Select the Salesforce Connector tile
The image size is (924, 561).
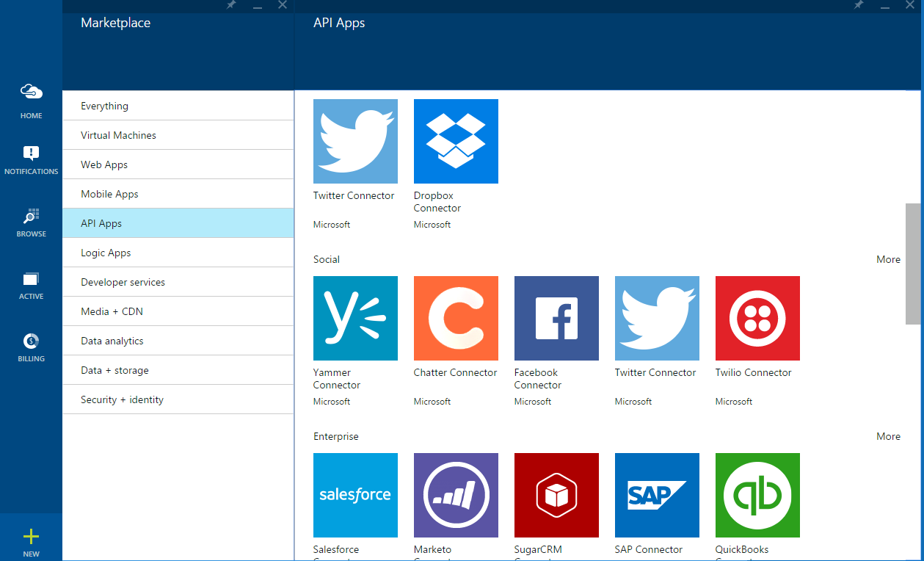point(355,495)
